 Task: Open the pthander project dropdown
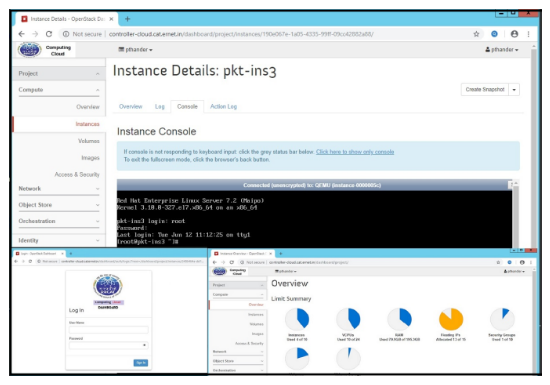[135, 50]
